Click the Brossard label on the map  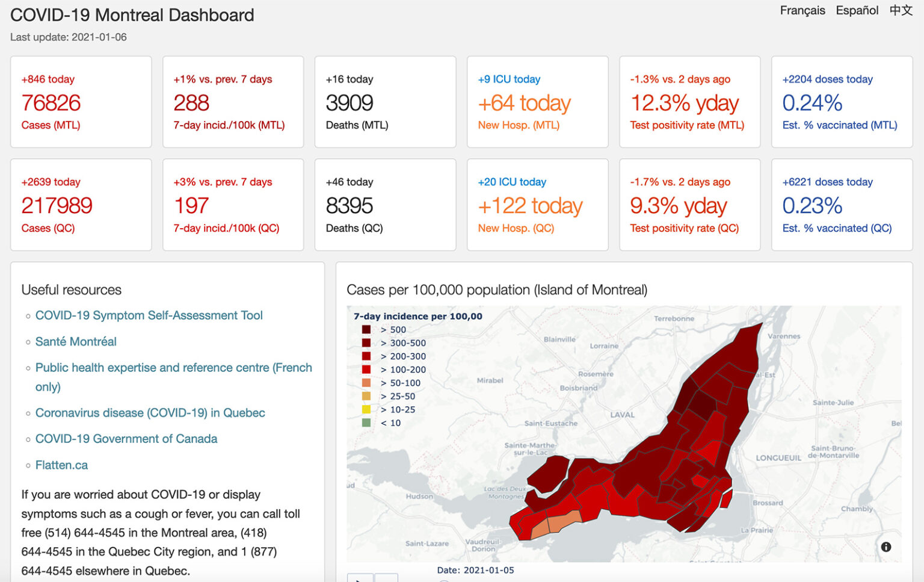(x=768, y=503)
